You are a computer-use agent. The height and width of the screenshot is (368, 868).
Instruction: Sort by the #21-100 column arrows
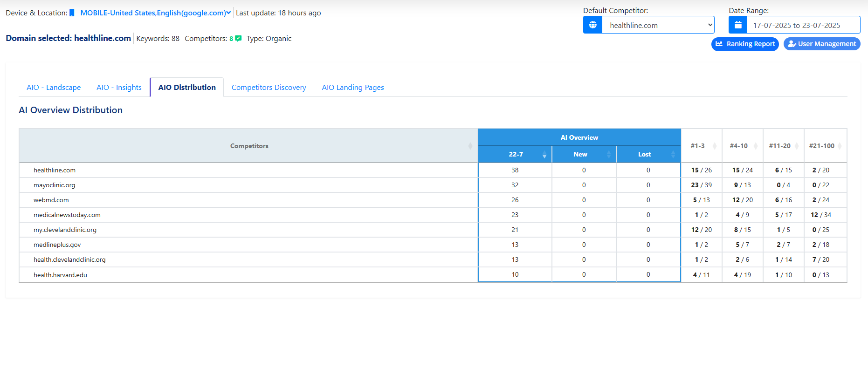(840, 146)
